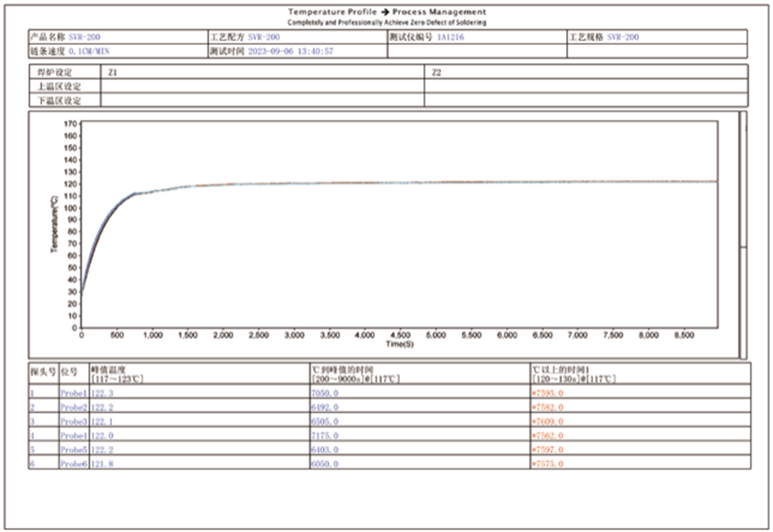Click Probe2 peak temperature 122.2

point(106,407)
